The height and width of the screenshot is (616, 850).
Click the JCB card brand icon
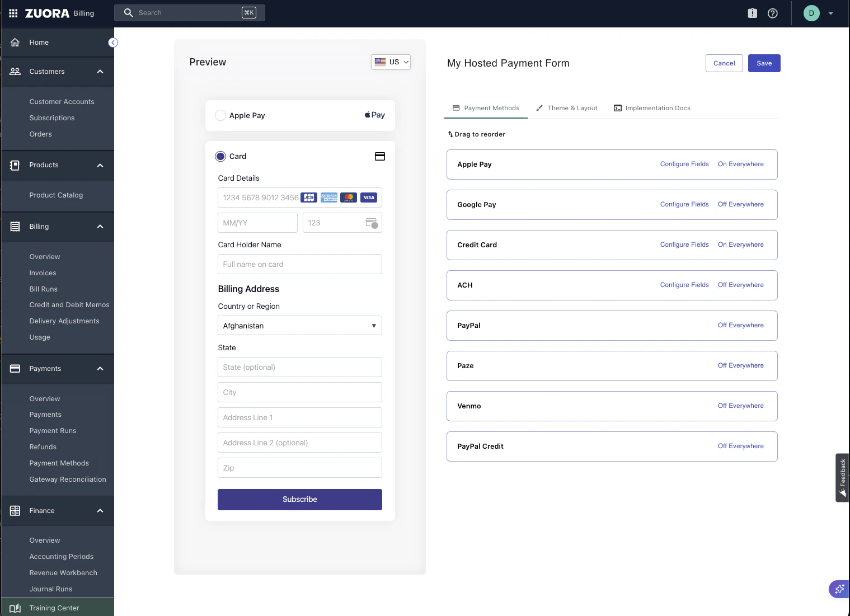(309, 198)
